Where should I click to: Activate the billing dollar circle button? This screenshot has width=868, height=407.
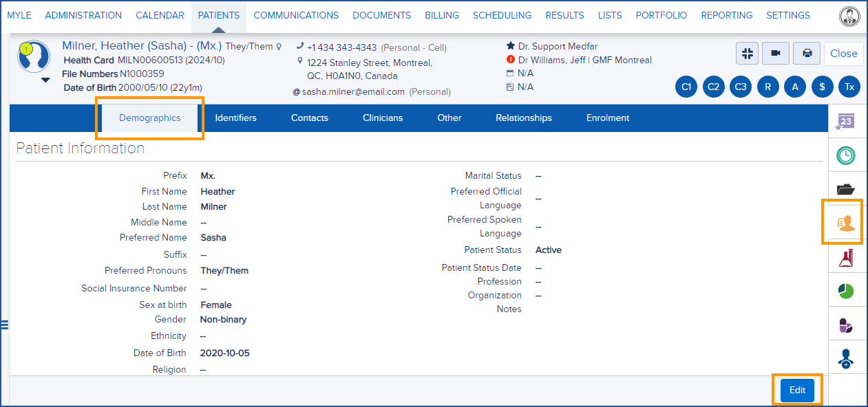pos(822,87)
